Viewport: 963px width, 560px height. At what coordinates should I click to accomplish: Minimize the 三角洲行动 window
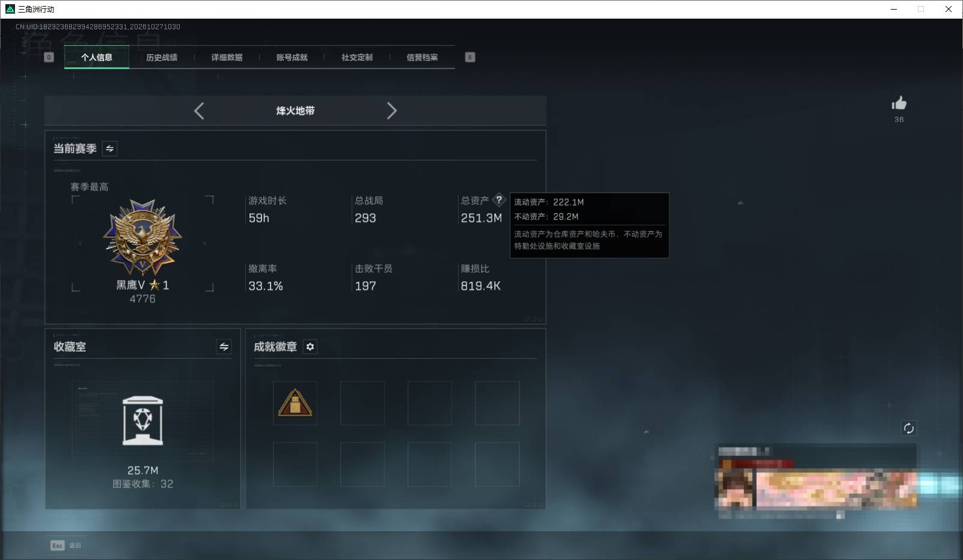(x=894, y=9)
